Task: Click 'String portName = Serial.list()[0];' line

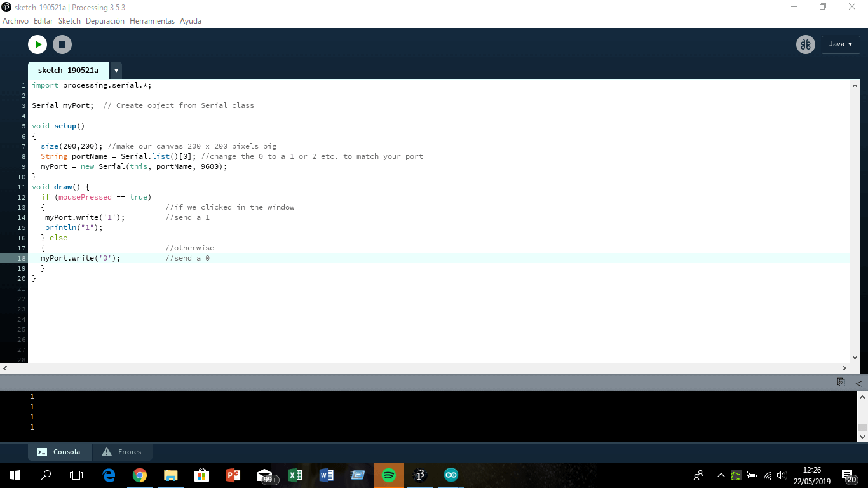Action: coord(118,156)
